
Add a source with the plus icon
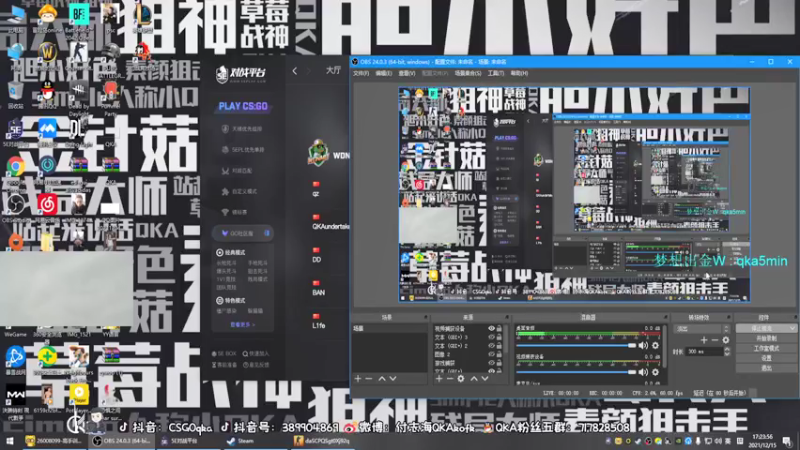pyautogui.click(x=439, y=379)
